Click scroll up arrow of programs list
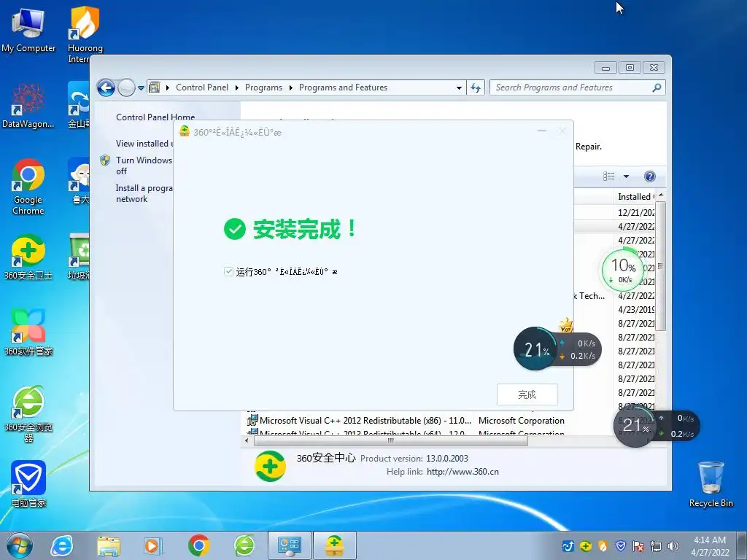Image resolution: width=747 pixels, height=560 pixels. pyautogui.click(x=661, y=195)
